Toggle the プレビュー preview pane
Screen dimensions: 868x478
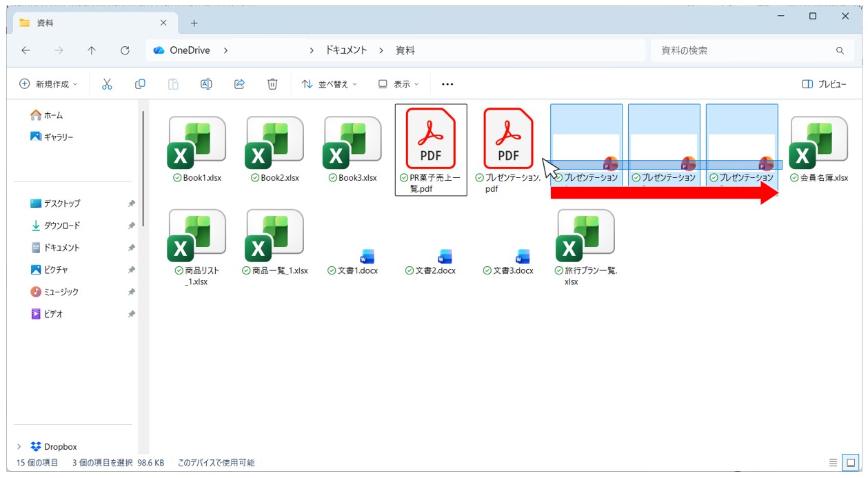824,84
